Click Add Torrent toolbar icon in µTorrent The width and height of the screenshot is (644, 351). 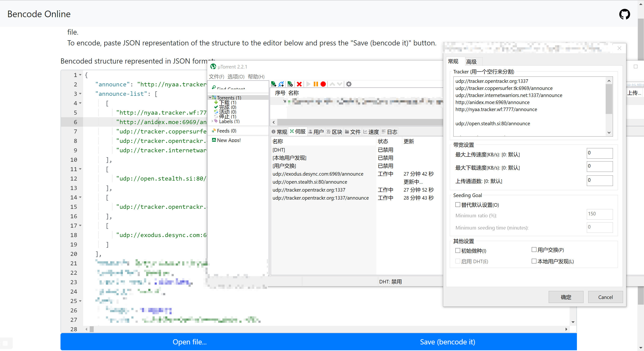click(x=274, y=84)
